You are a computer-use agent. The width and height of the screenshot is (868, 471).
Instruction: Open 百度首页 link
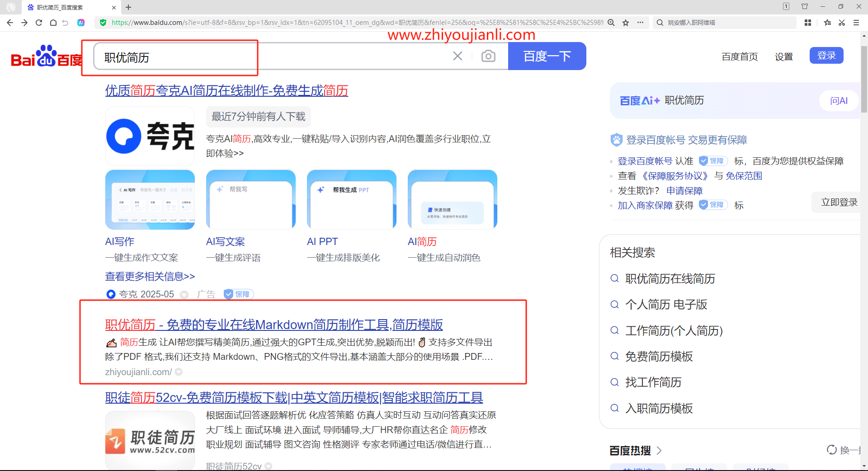click(x=740, y=57)
